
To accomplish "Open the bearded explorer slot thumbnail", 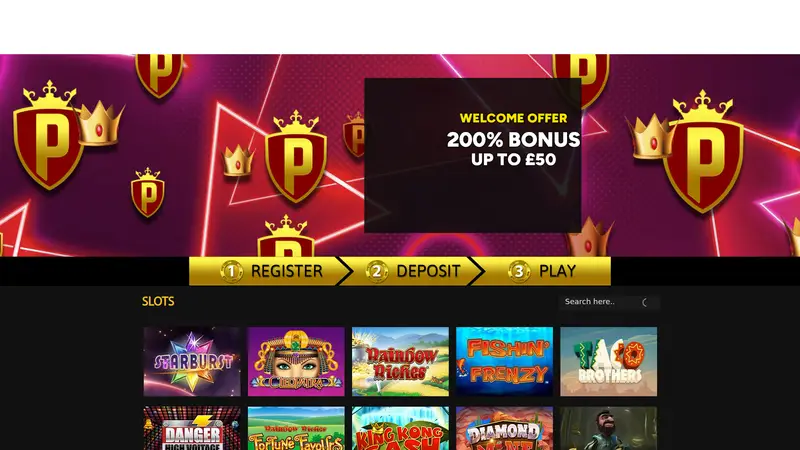I will (x=608, y=428).
